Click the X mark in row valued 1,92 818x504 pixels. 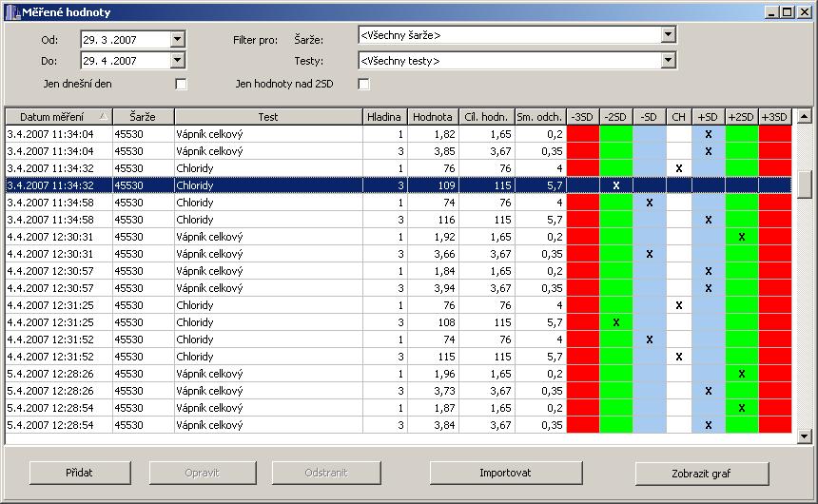click(742, 237)
